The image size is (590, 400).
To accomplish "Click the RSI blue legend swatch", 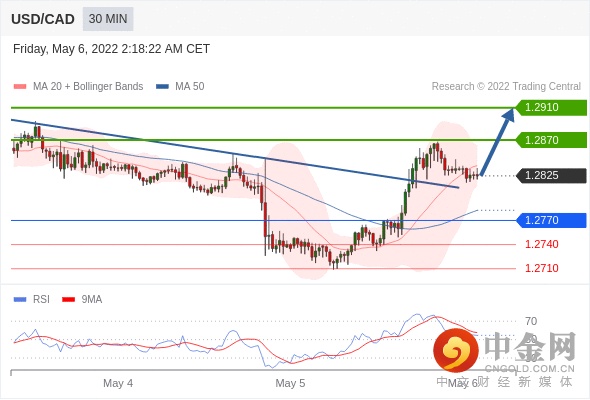I will (20, 300).
